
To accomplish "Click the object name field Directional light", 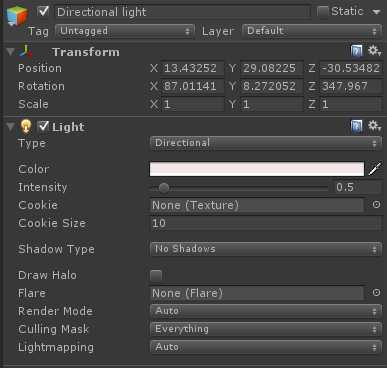I will tap(182, 12).
